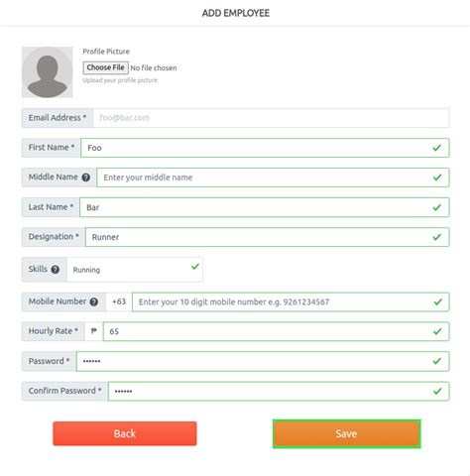Click inside the Password field
The width and height of the screenshot is (470, 476).
click(x=263, y=361)
